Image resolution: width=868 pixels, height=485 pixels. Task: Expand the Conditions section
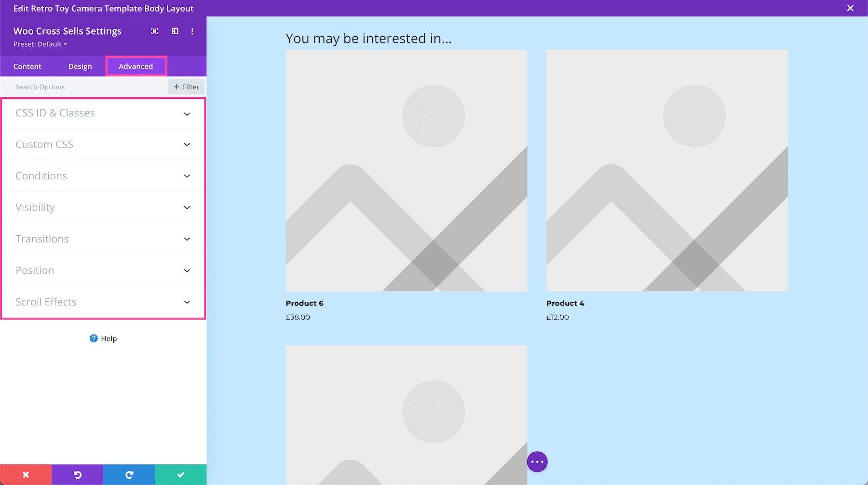[103, 175]
